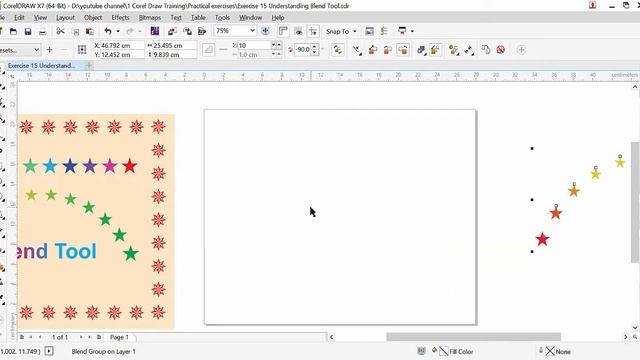
Task: Open the blend spacing arrows dropdown
Action: (469, 50)
